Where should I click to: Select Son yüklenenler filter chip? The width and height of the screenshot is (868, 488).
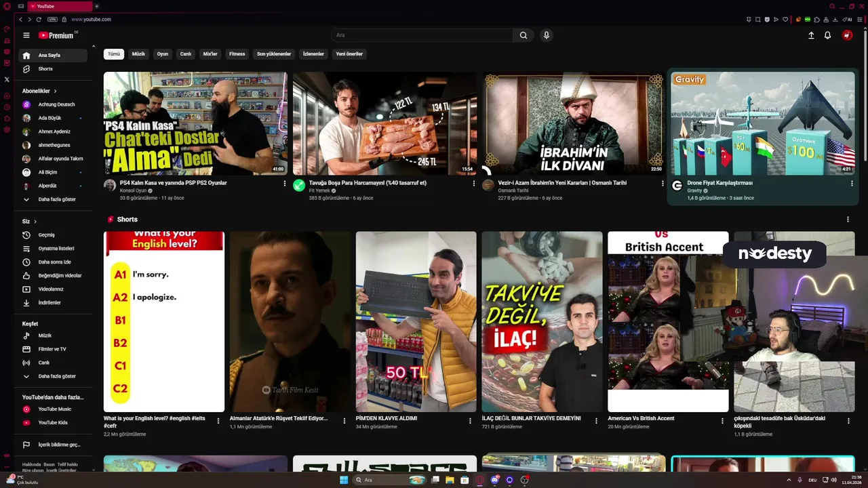pos(274,54)
